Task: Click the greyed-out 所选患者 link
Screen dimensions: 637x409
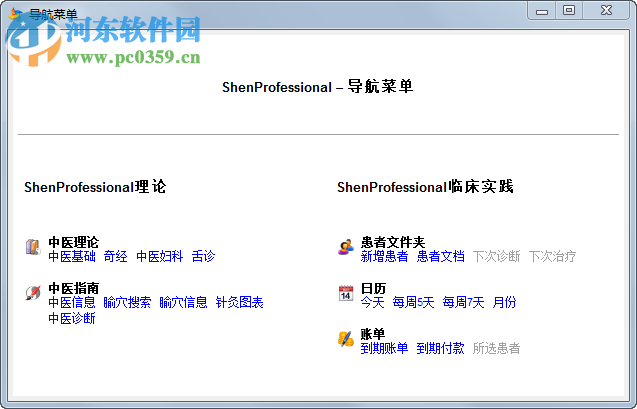Action: click(496, 348)
